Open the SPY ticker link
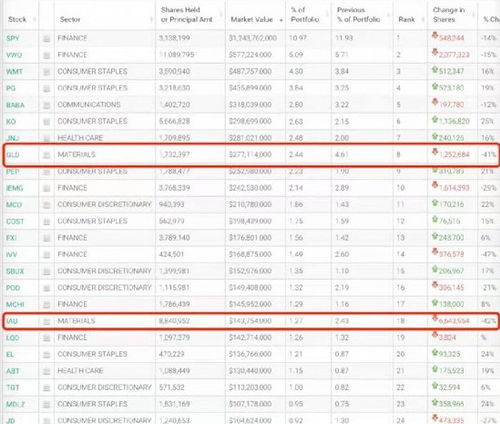Screen dimensions: 500x424 pos(13,38)
